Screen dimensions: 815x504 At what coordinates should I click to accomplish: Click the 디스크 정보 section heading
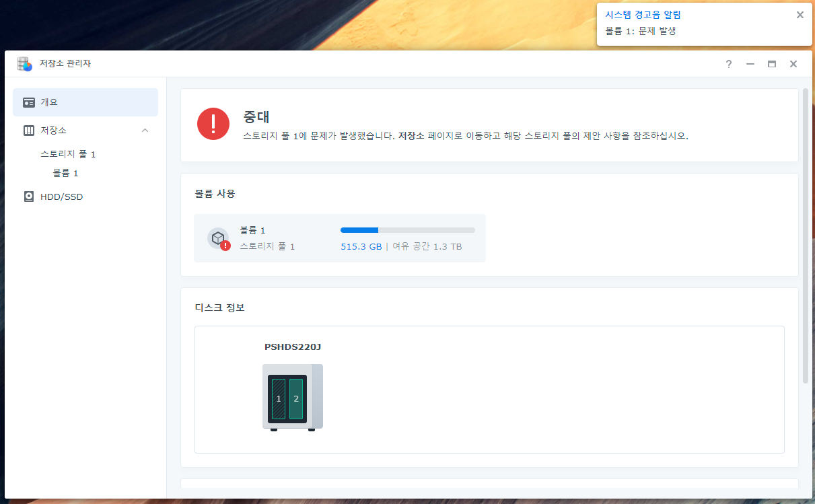coord(219,308)
